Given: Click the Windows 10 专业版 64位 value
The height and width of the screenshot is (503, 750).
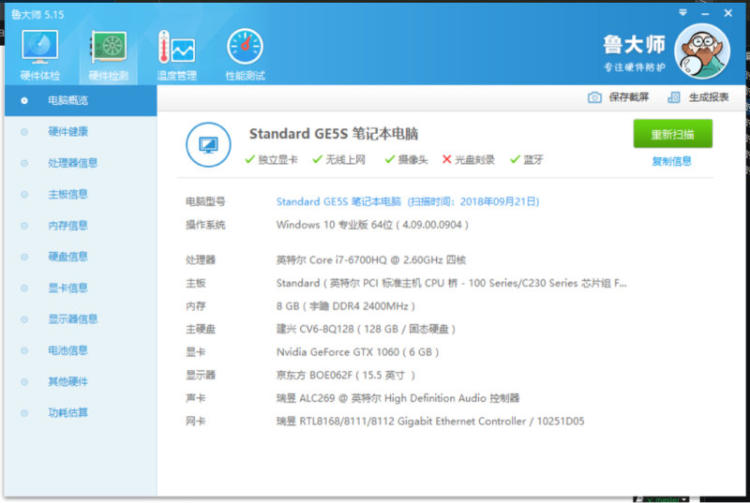Looking at the screenshot, I should coord(372,225).
